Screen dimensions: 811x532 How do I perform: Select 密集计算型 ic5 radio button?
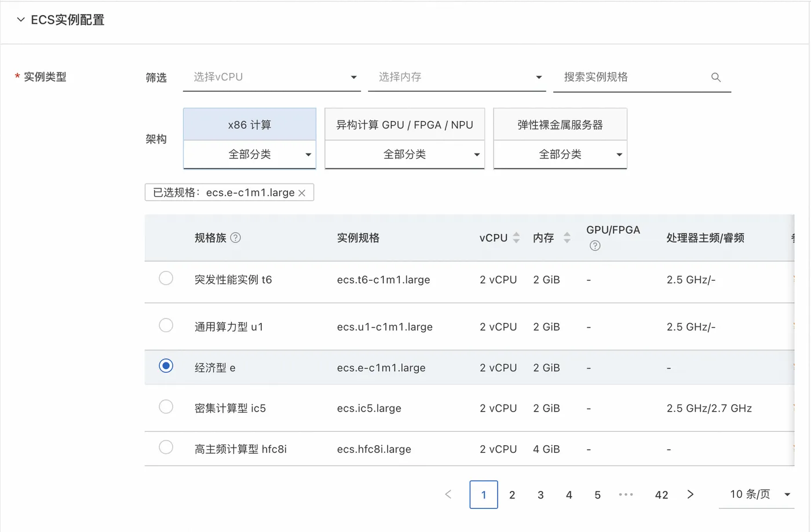(x=166, y=407)
